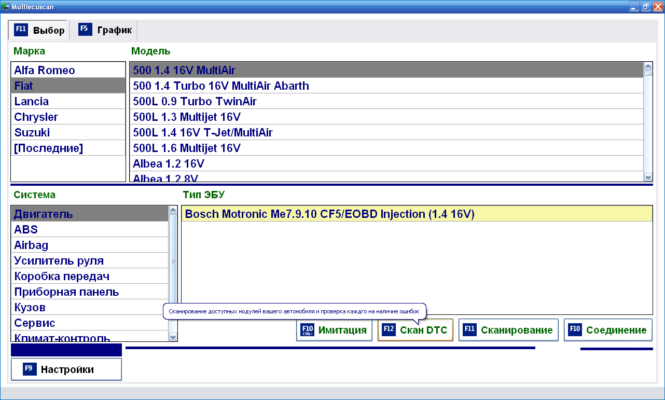Select Bosch Motronic Me7.9.10 ECU type
The image size is (665, 400).
click(x=417, y=214)
